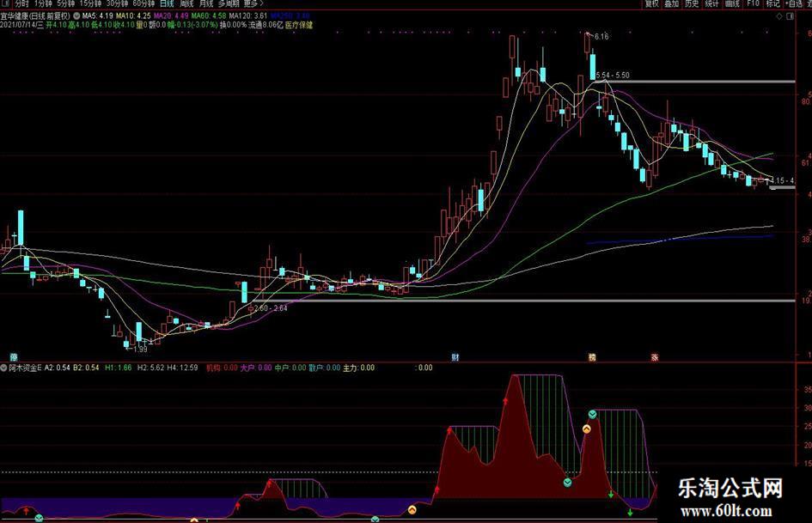Click the 医疗保健 sector link

point(299,24)
